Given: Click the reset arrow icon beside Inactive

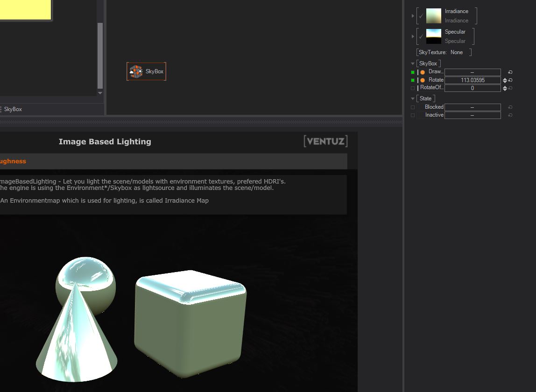Looking at the screenshot, I should (510, 115).
